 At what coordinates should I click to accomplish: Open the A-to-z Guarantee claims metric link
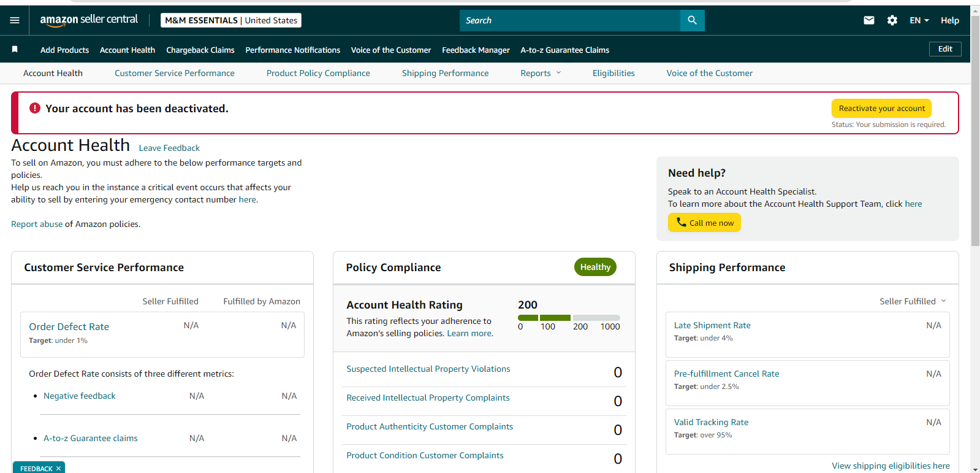(91, 438)
